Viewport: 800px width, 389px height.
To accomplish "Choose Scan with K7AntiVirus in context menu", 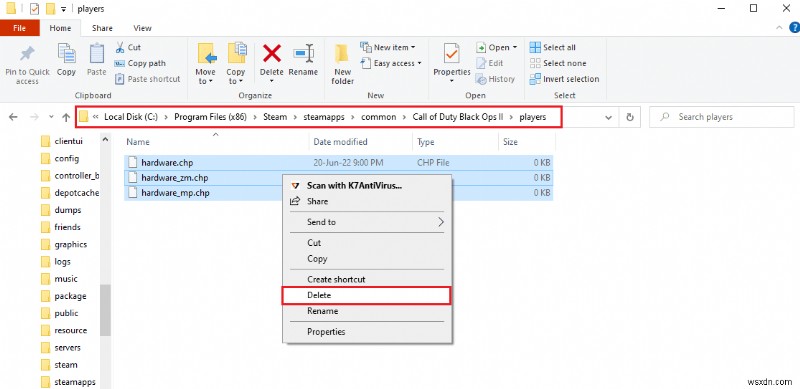I will click(x=367, y=186).
